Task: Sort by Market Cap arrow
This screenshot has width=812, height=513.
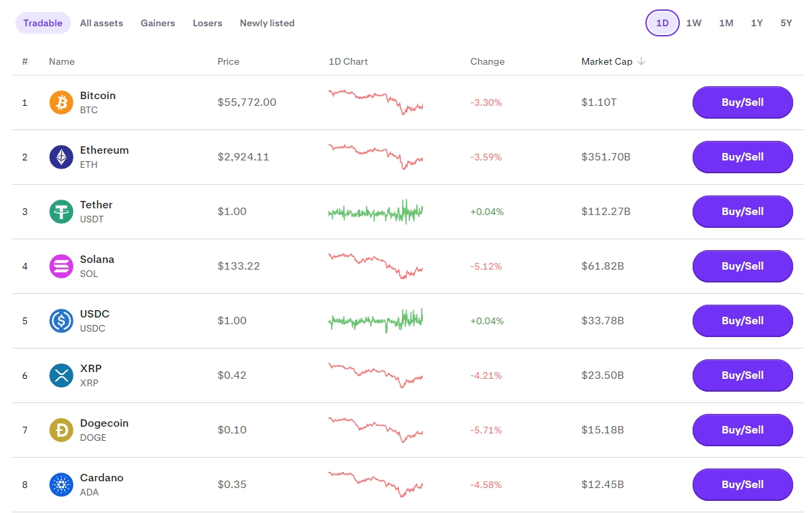Action: 641,61
